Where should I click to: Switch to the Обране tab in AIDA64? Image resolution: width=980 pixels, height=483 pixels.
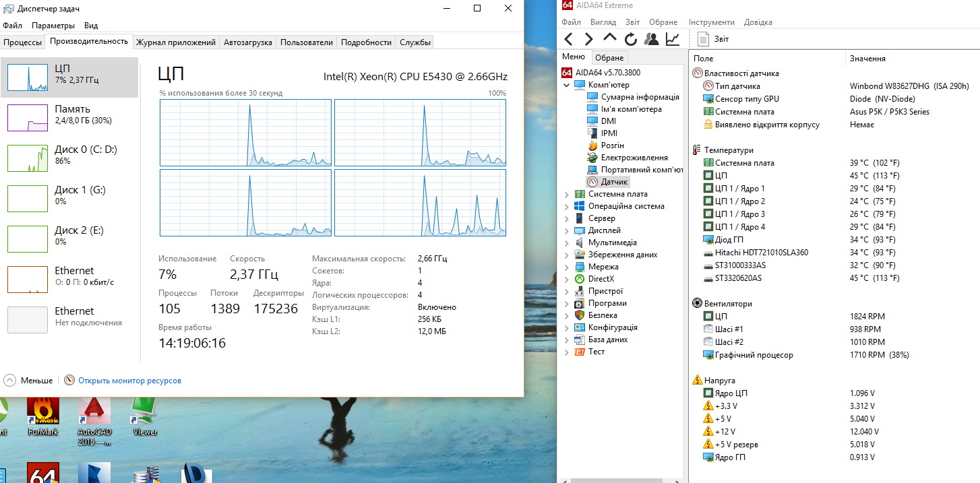click(x=610, y=58)
